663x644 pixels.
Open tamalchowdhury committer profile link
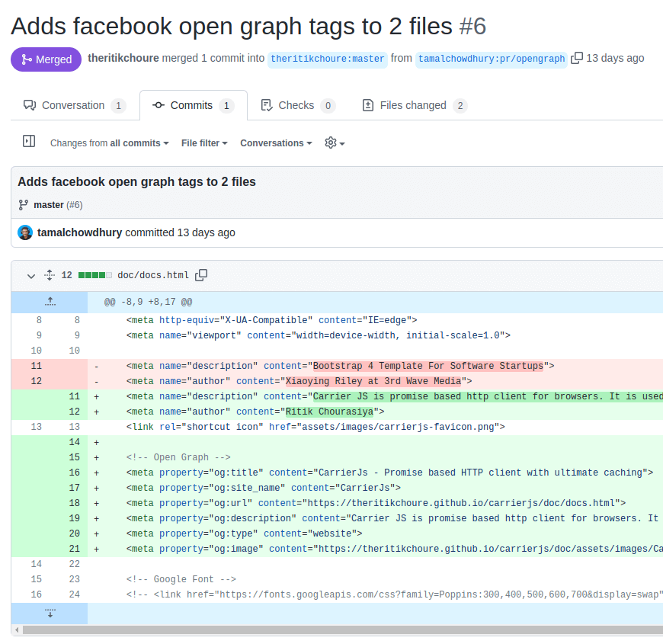tap(79, 232)
